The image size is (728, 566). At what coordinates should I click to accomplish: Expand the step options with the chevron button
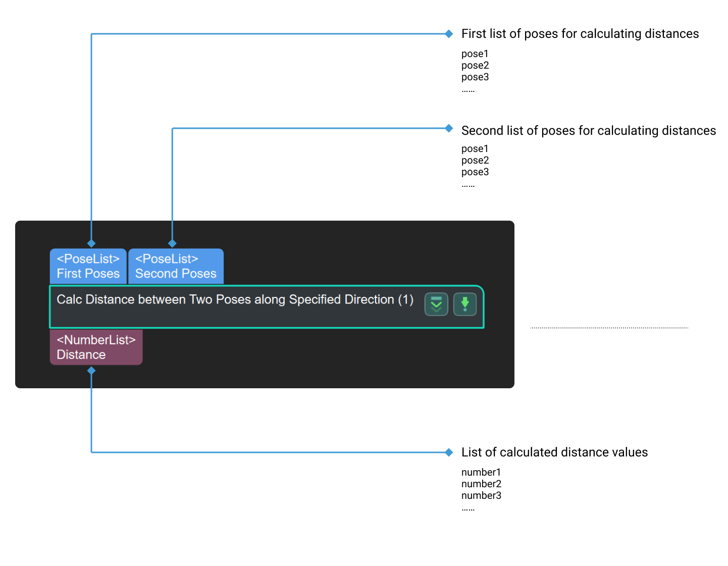[436, 304]
